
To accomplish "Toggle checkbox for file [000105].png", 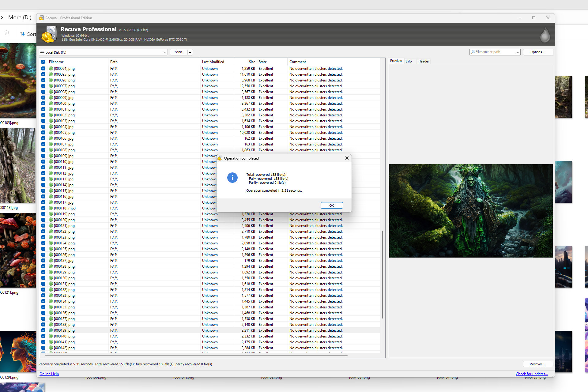I will click(x=43, y=132).
